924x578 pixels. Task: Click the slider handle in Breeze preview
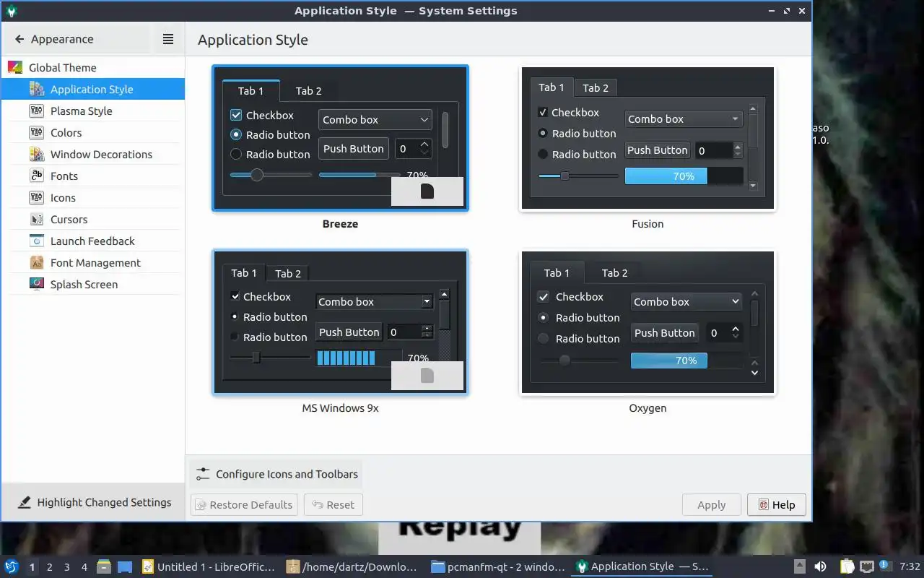pyautogui.click(x=256, y=175)
